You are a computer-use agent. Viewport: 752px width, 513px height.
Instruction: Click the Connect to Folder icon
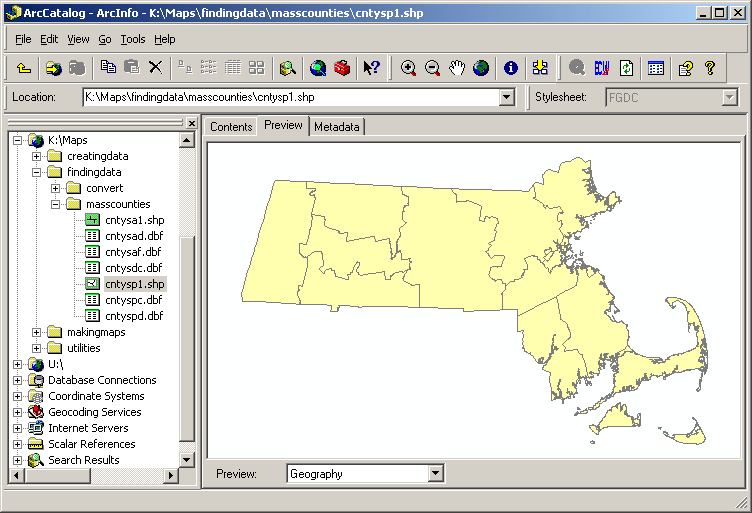(53, 68)
